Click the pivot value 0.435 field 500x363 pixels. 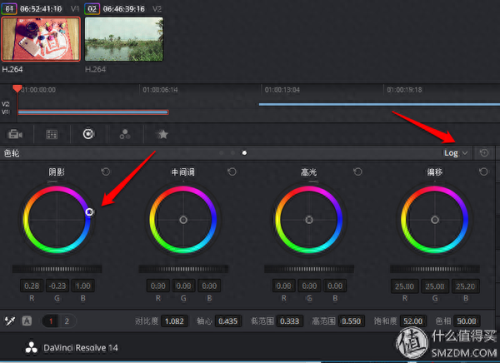point(228,321)
